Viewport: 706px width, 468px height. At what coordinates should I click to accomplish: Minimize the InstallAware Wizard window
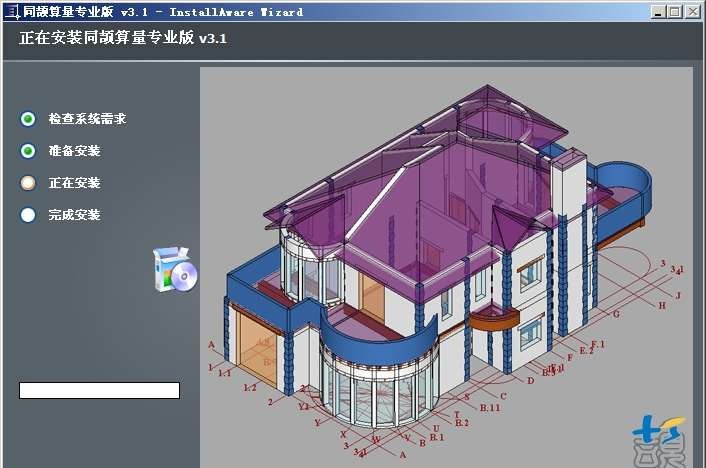pyautogui.click(x=659, y=12)
